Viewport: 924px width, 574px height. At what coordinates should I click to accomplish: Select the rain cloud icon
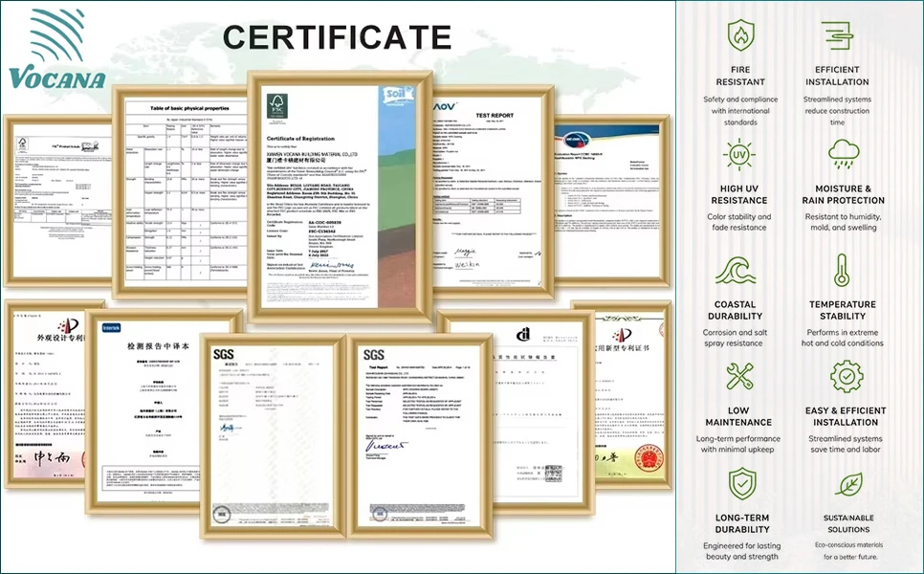pyautogui.click(x=844, y=154)
